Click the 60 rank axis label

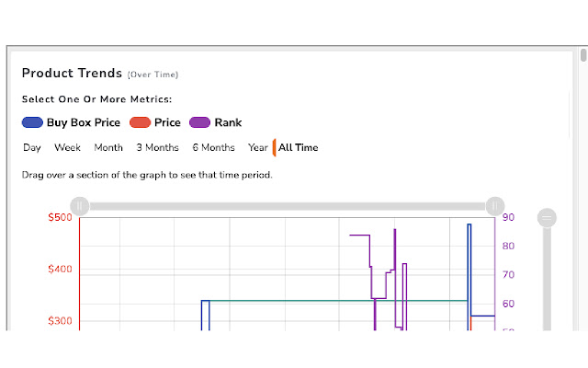508,304
